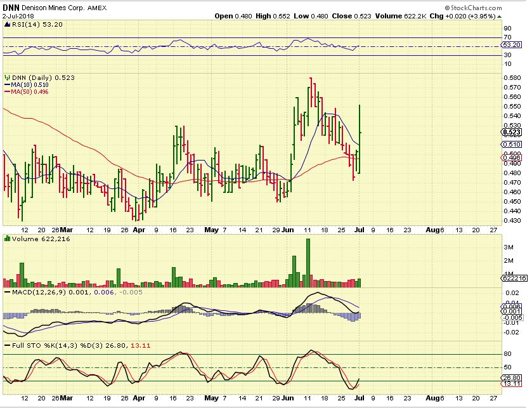Click the current price tag 0.523
532x408 pixels.
click(x=511, y=132)
